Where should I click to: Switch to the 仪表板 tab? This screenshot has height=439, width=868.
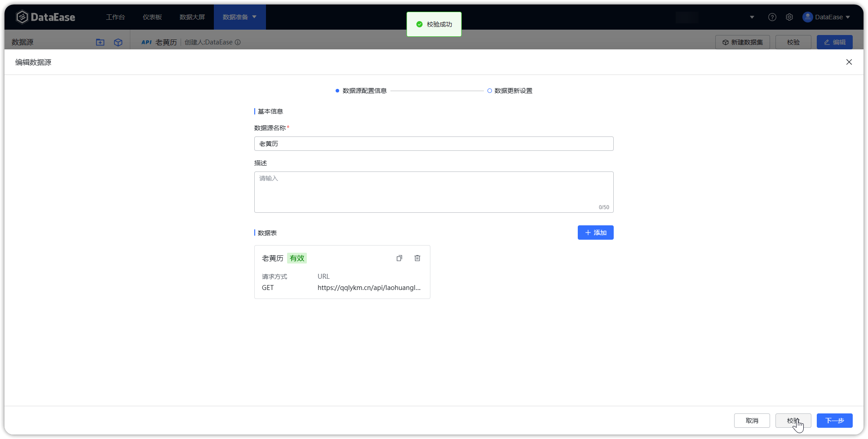152,17
